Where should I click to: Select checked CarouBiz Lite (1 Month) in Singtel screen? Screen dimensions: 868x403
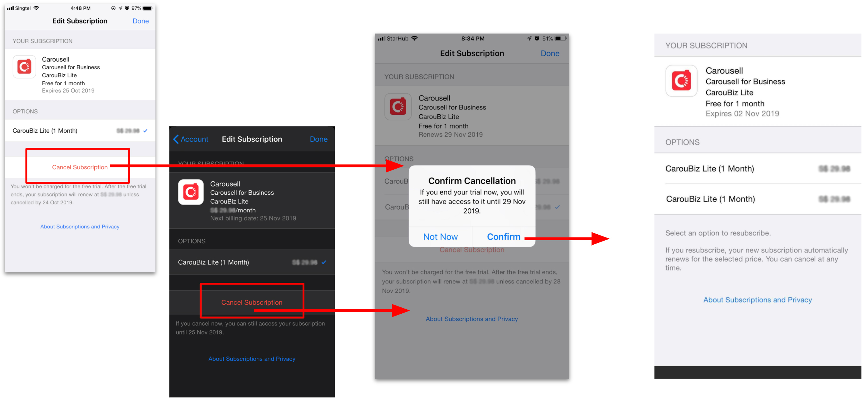pyautogui.click(x=80, y=131)
